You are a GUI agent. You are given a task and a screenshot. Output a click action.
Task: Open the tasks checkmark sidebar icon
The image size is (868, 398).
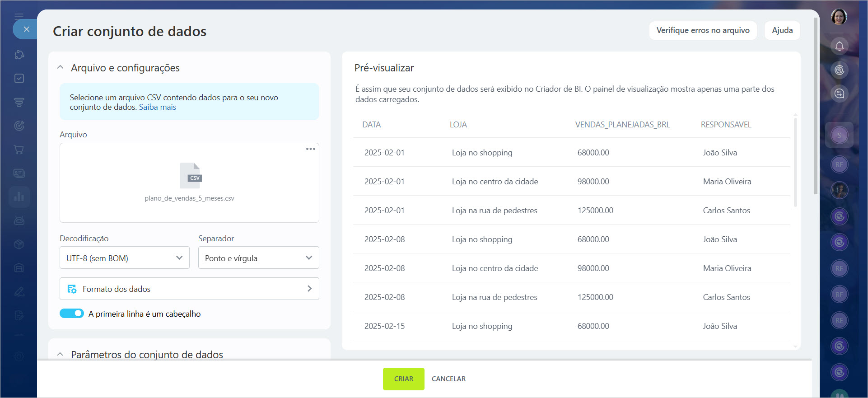[19, 78]
